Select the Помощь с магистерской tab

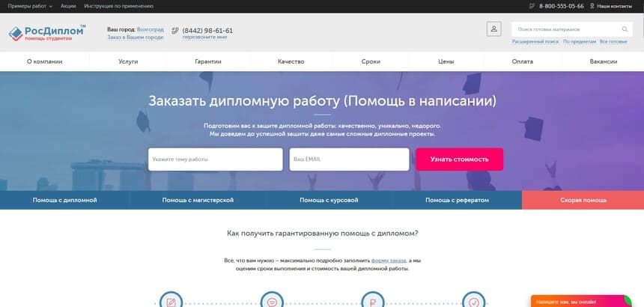[x=198, y=200]
